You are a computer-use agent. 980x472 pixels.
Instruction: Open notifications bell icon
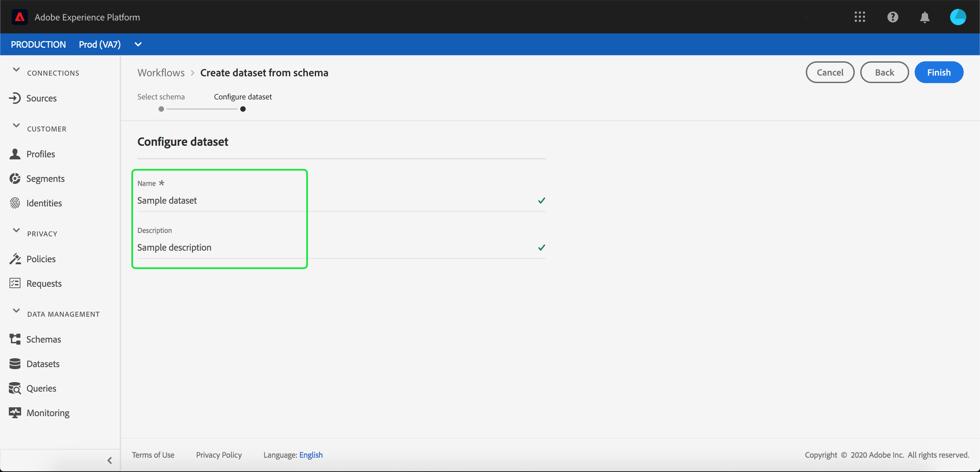925,17
